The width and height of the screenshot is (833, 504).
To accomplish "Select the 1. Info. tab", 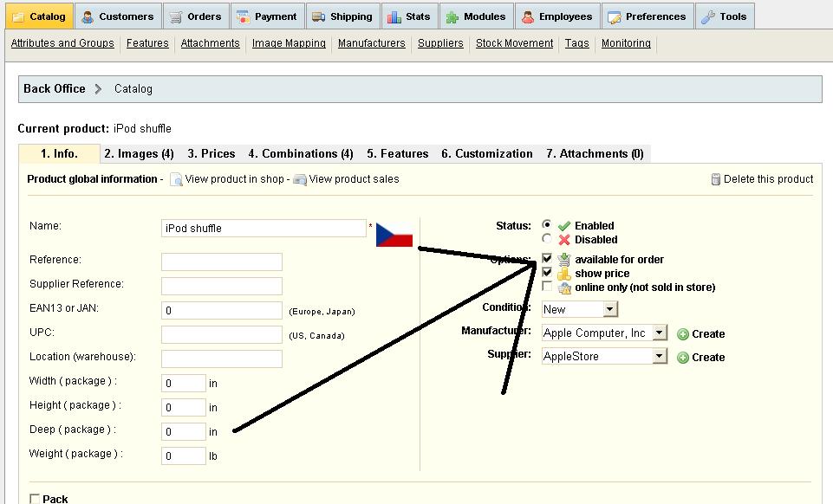I will coord(60,154).
